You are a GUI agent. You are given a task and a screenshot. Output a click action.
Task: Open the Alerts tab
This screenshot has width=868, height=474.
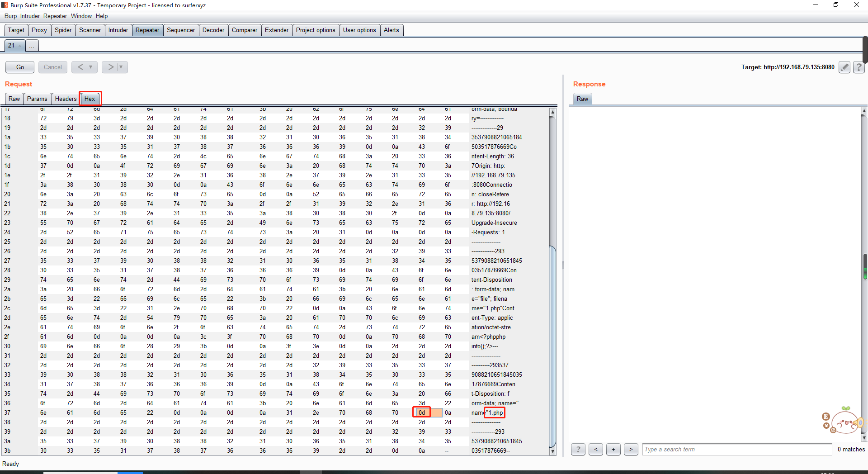pyautogui.click(x=392, y=30)
